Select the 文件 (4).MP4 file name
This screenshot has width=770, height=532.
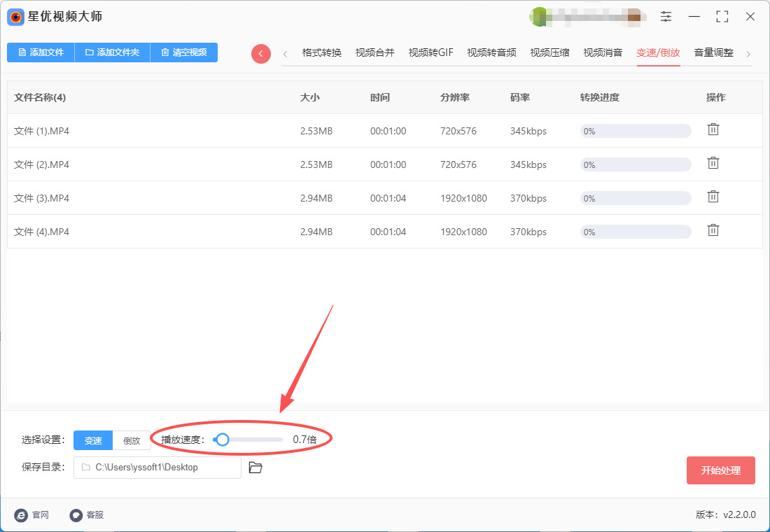[41, 232]
